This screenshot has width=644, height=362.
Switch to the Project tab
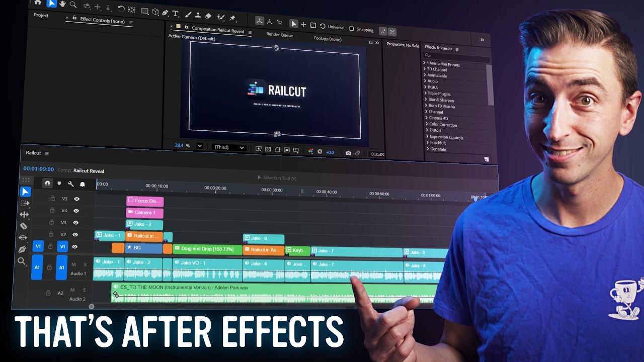[x=41, y=15]
